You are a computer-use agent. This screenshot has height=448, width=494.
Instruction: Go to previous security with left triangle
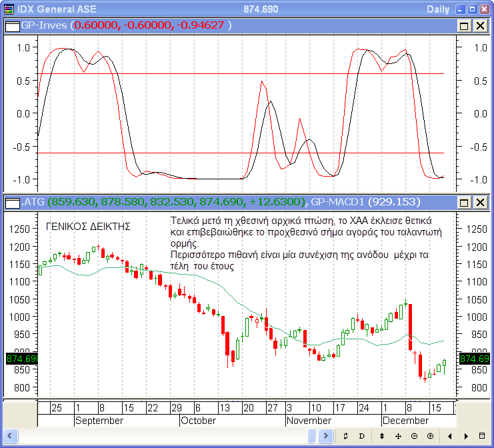pos(449,436)
